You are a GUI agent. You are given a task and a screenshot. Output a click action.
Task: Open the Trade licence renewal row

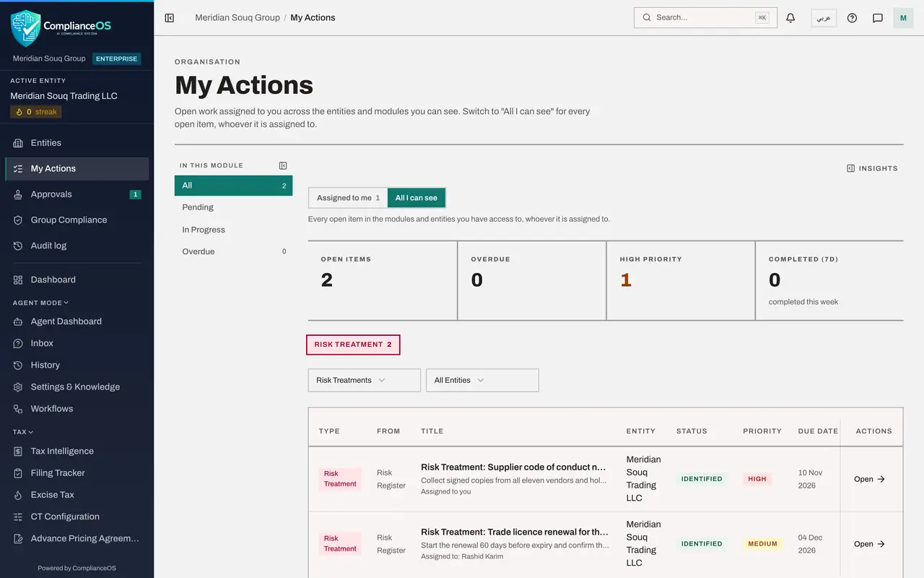(x=606, y=544)
